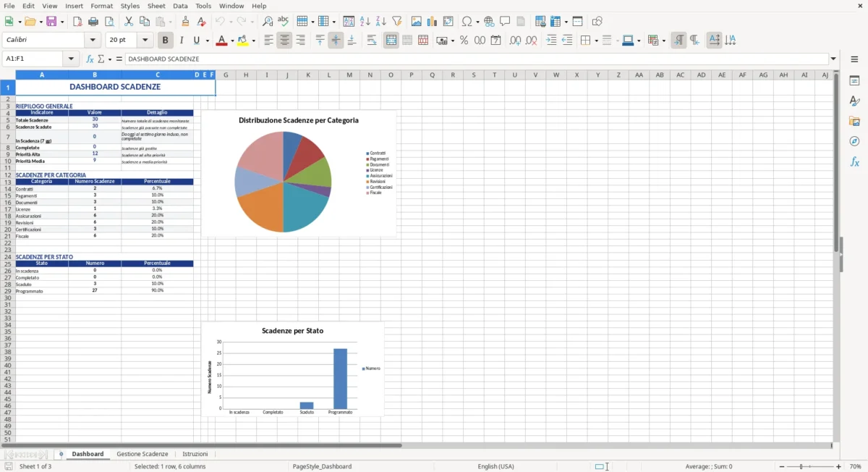Screen dimensions: 868x472
Task: Open font color dropdown arrow
Action: pyautogui.click(x=231, y=41)
